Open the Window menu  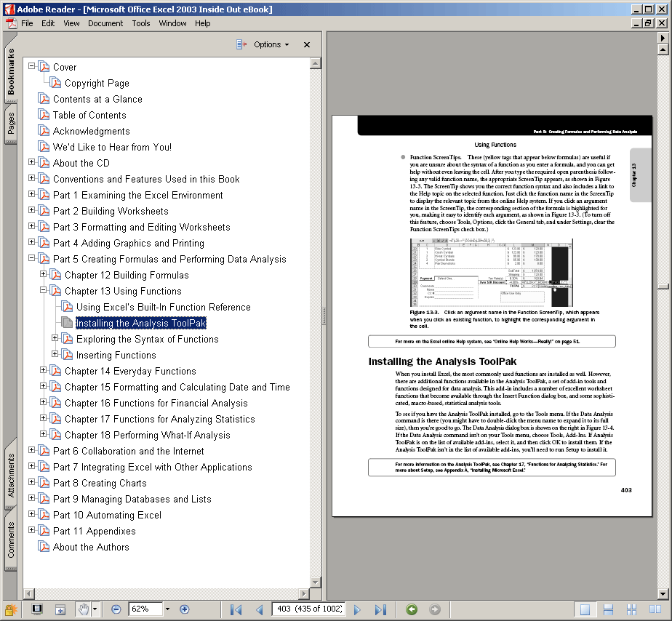(172, 23)
